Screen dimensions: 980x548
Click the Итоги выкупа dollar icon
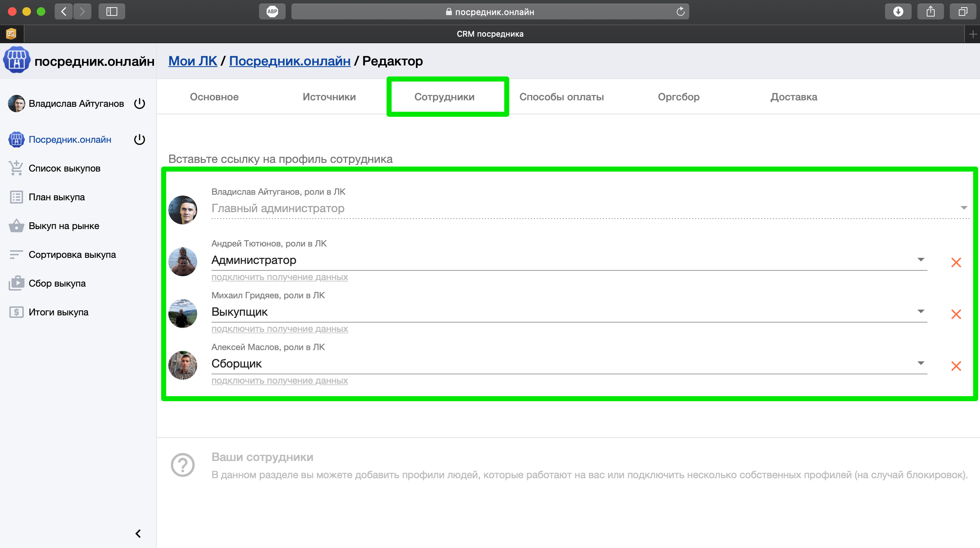point(16,312)
